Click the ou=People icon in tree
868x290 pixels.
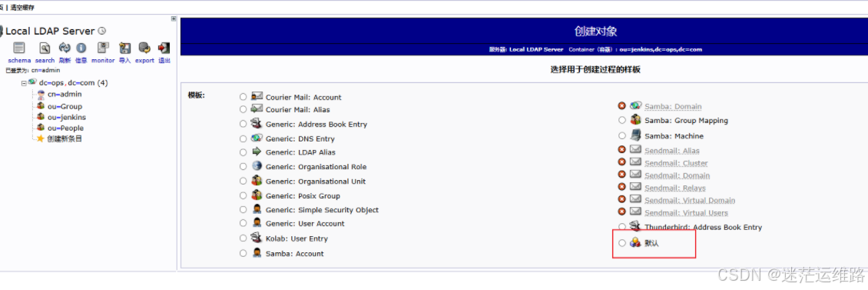tap(41, 128)
